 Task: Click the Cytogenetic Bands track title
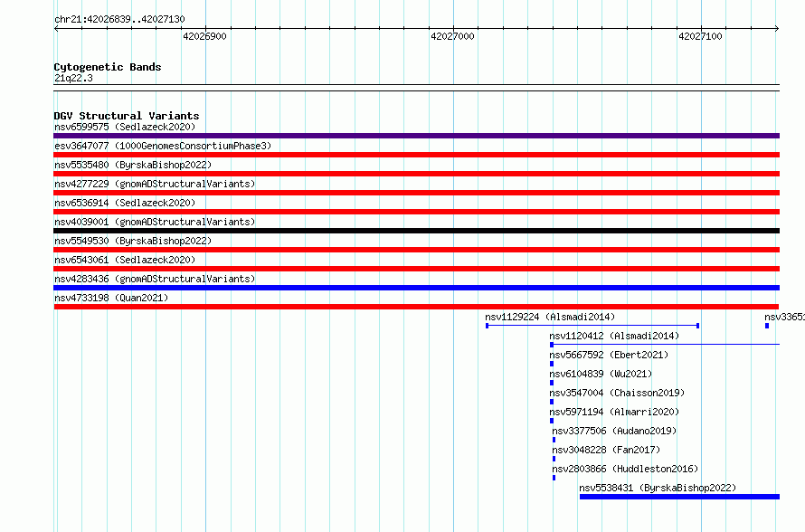click(108, 67)
